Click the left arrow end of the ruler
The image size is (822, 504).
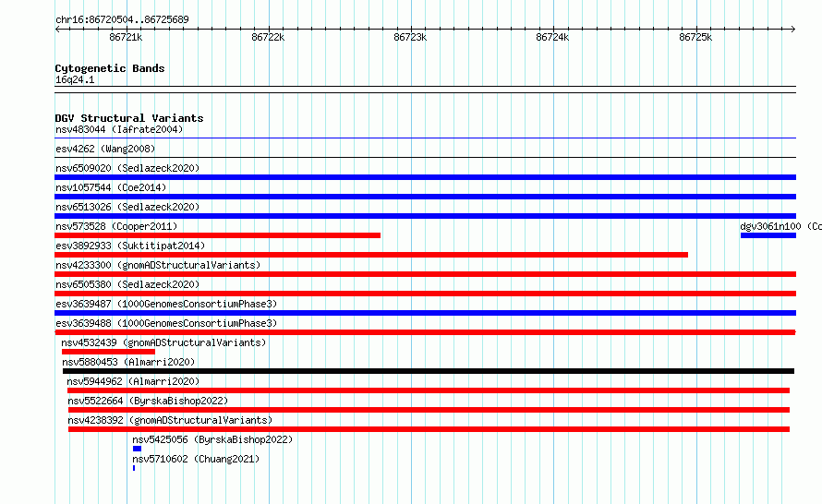pos(57,29)
